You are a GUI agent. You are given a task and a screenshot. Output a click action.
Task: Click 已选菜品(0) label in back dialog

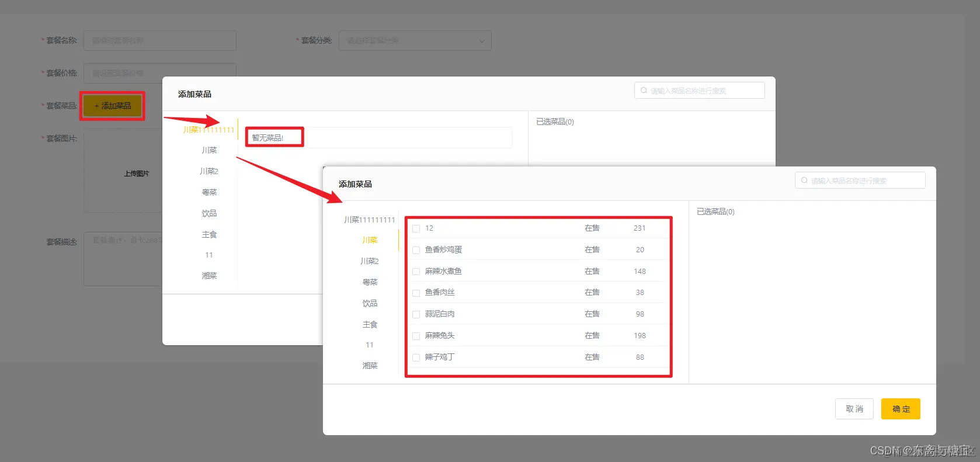pos(555,121)
